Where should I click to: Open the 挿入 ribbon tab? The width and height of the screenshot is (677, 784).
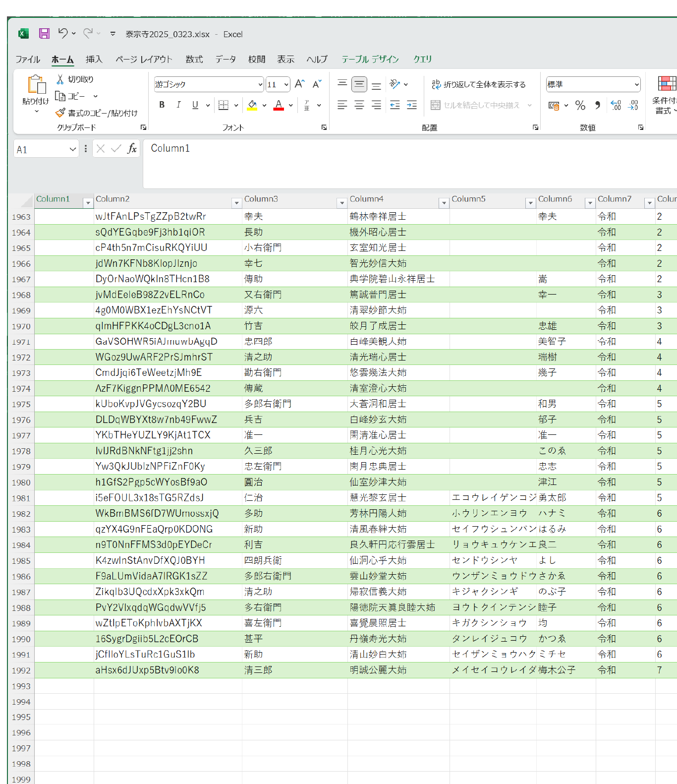point(94,60)
